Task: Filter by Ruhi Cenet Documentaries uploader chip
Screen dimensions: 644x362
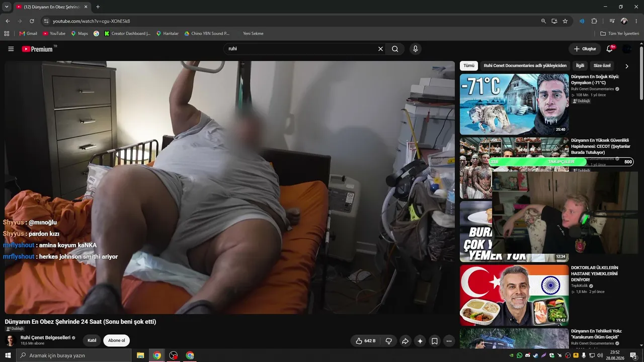Action: (x=525, y=66)
